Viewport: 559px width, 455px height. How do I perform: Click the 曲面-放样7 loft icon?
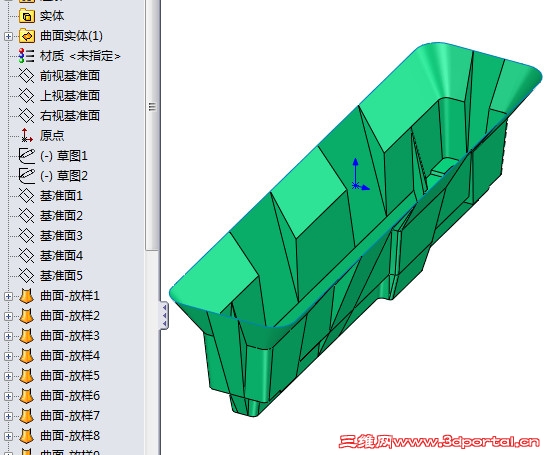[27, 416]
